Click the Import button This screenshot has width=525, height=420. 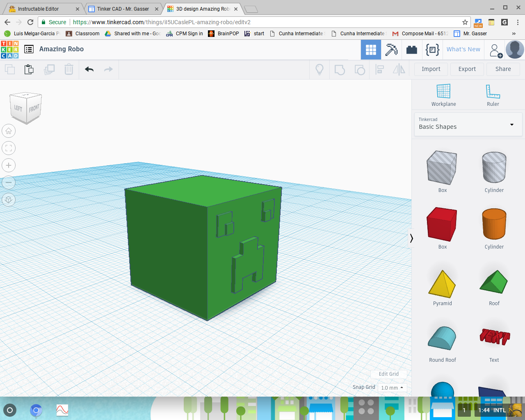click(431, 69)
